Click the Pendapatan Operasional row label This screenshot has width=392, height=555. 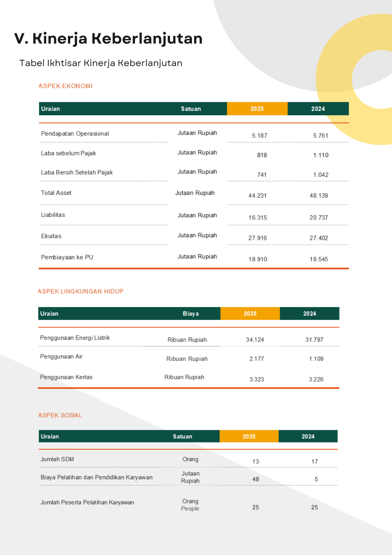75,134
